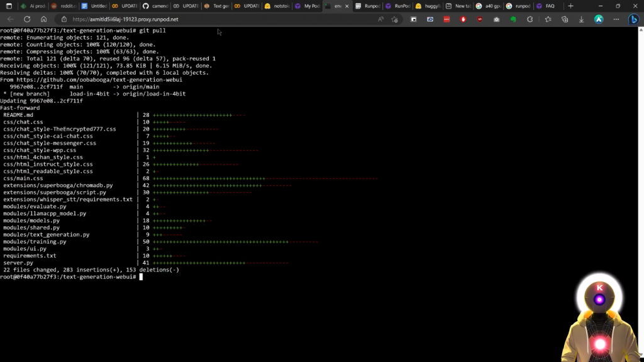Screen dimensions: 644x362
Task: Close the active terminal tab
Action: (x=348, y=6)
